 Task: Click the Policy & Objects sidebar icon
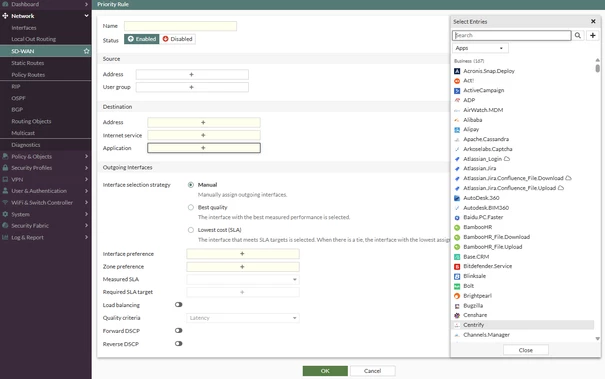click(5, 156)
